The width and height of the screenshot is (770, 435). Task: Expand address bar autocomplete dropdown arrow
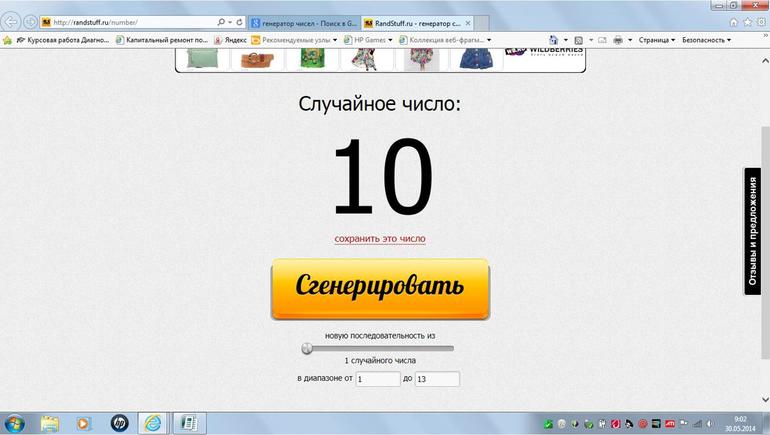point(230,23)
